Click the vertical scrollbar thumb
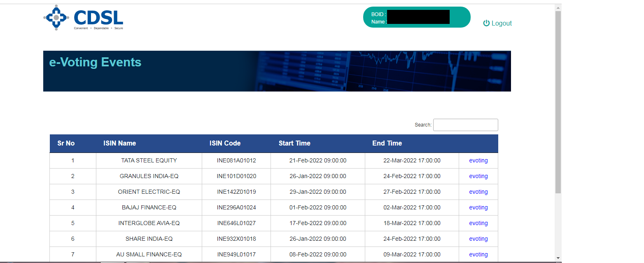Screen dimensions: 644x263 coord(558,102)
